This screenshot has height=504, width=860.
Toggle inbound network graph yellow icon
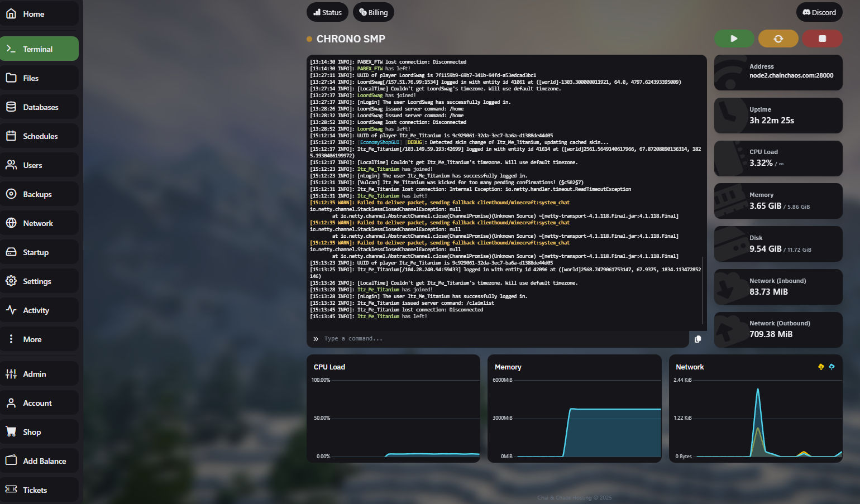pyautogui.click(x=821, y=367)
